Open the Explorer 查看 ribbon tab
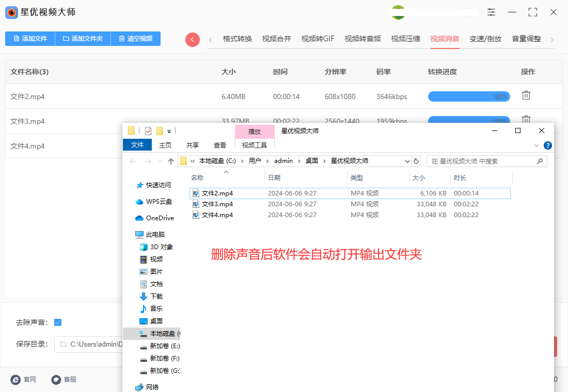Image resolution: width=568 pixels, height=392 pixels. point(220,145)
